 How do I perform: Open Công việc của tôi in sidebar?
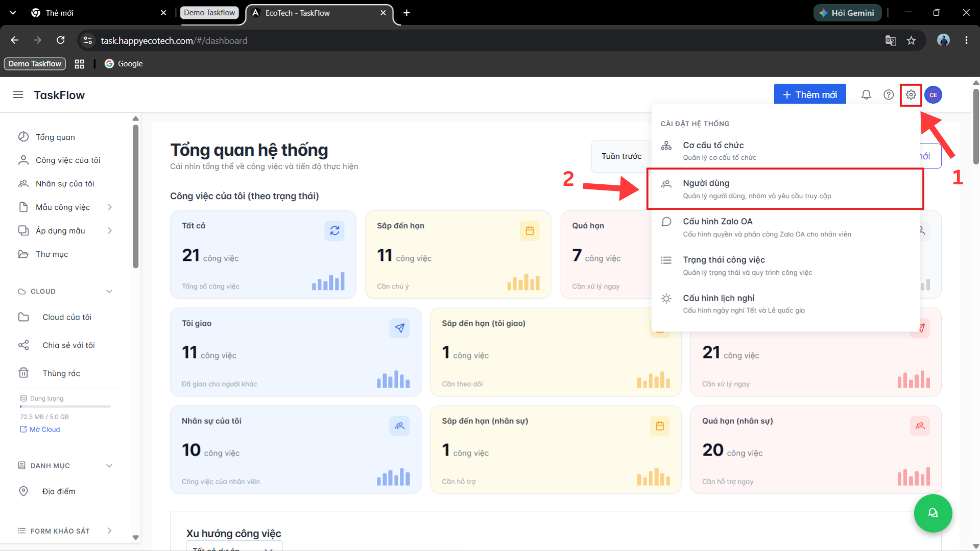click(67, 160)
